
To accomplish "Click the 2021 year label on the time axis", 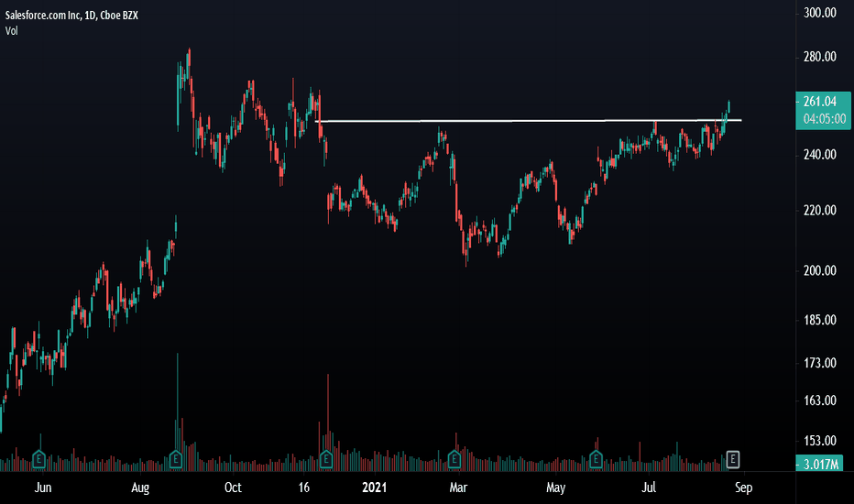I will (x=374, y=488).
